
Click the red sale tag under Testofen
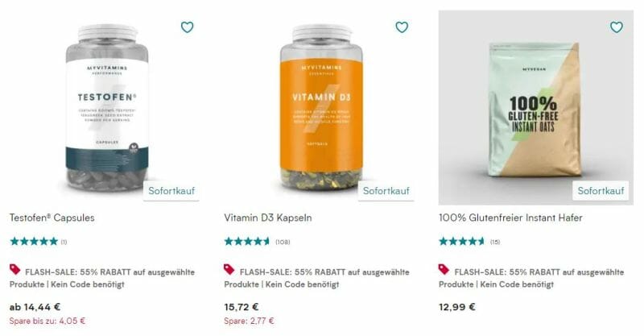tap(15, 269)
